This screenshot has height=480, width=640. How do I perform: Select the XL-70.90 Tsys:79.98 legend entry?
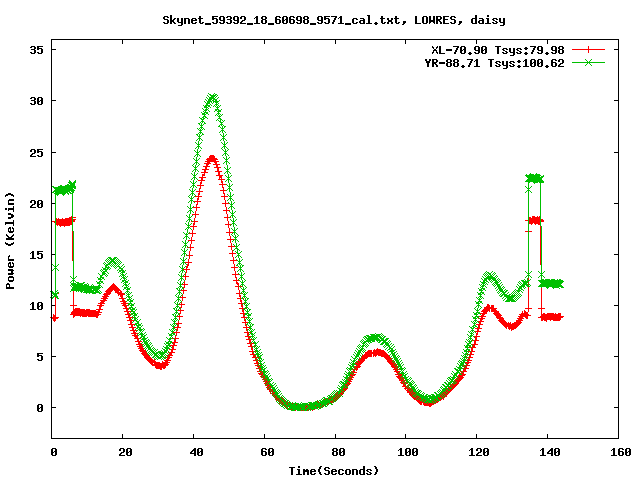tap(498, 50)
